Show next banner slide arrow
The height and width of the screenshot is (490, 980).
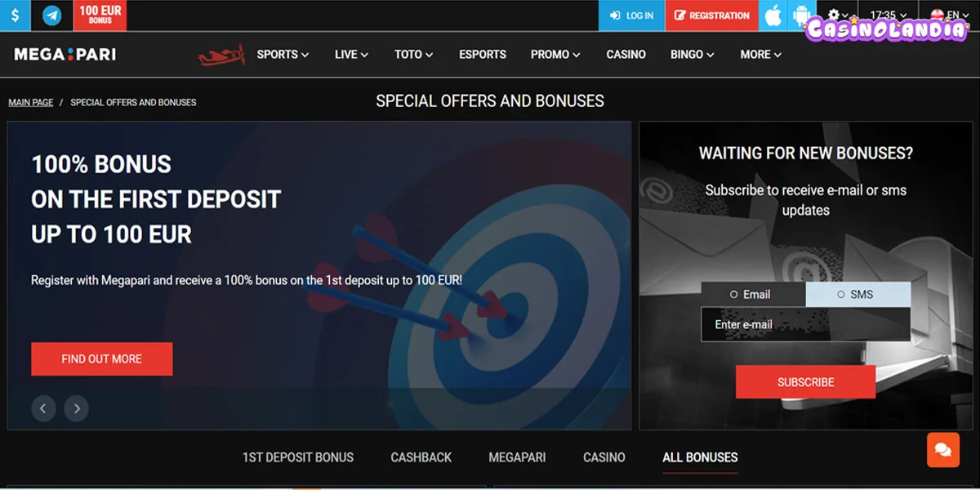click(x=77, y=408)
